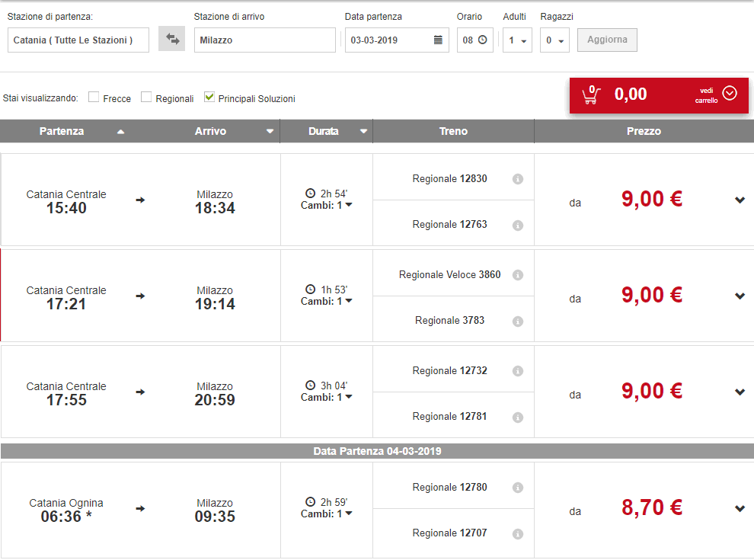The image size is (754, 560).
Task: Click the clock icon in Orario field
Action: tap(483, 40)
